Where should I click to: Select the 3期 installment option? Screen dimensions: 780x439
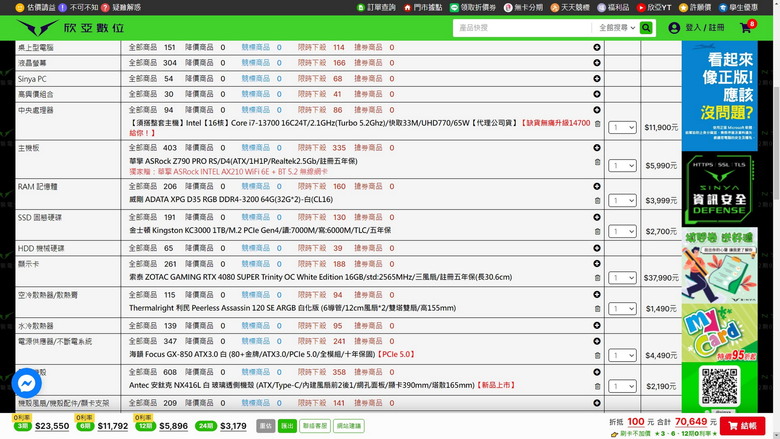(x=22, y=426)
